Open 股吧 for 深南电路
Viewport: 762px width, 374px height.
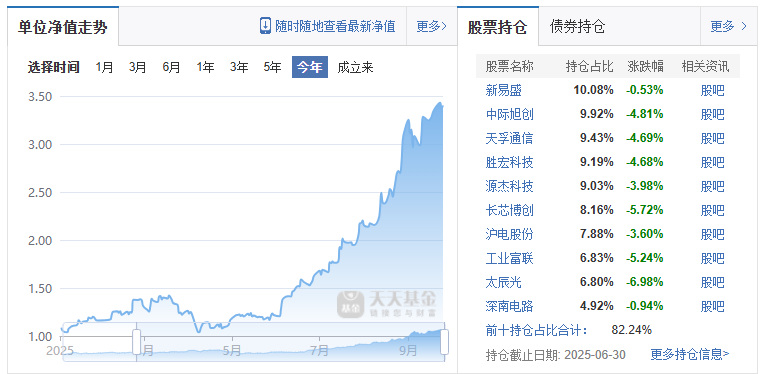click(x=712, y=306)
